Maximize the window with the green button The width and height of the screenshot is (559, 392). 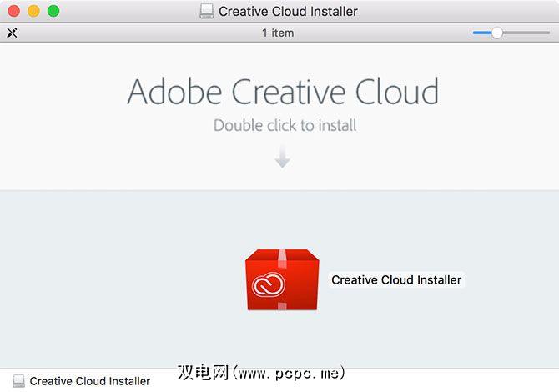coord(53,11)
